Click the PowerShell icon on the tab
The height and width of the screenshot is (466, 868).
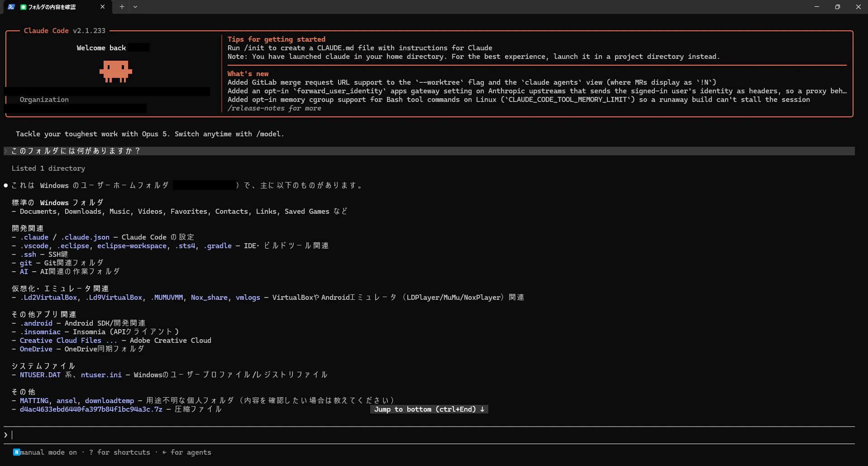coord(11,7)
